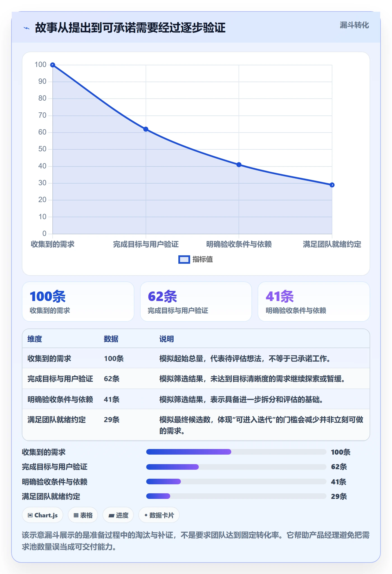Click the description starting 模拟起始总量
Image resolution: width=392 pixels, height=574 pixels.
pos(245,359)
